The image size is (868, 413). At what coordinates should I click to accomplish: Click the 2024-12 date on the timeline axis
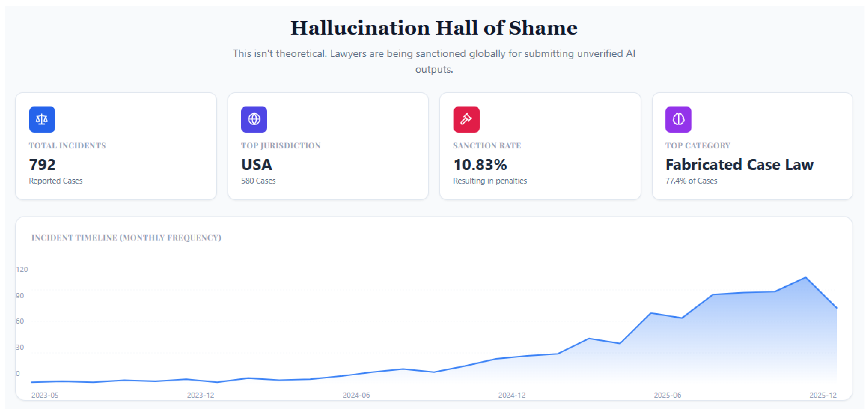tap(512, 395)
